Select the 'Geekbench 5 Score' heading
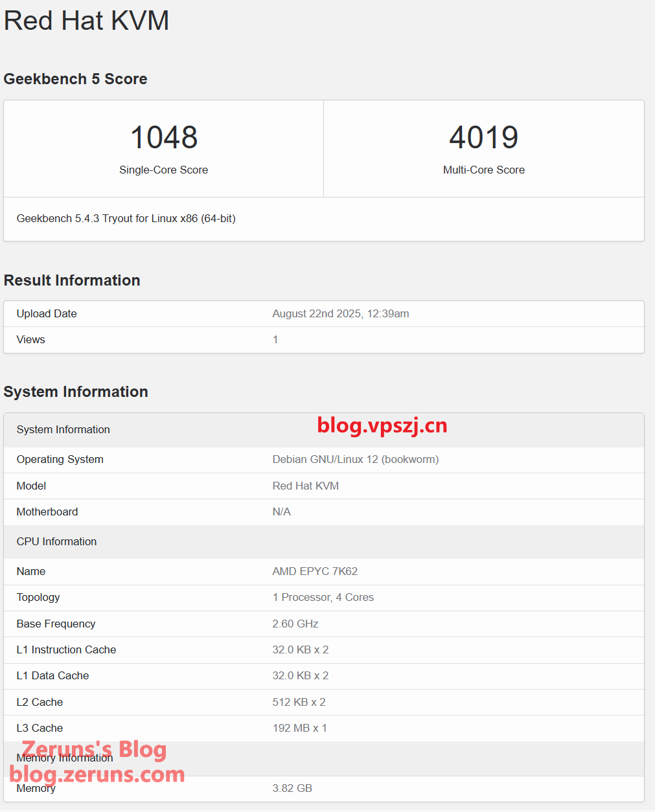Screen dimensions: 655x812 [75, 79]
